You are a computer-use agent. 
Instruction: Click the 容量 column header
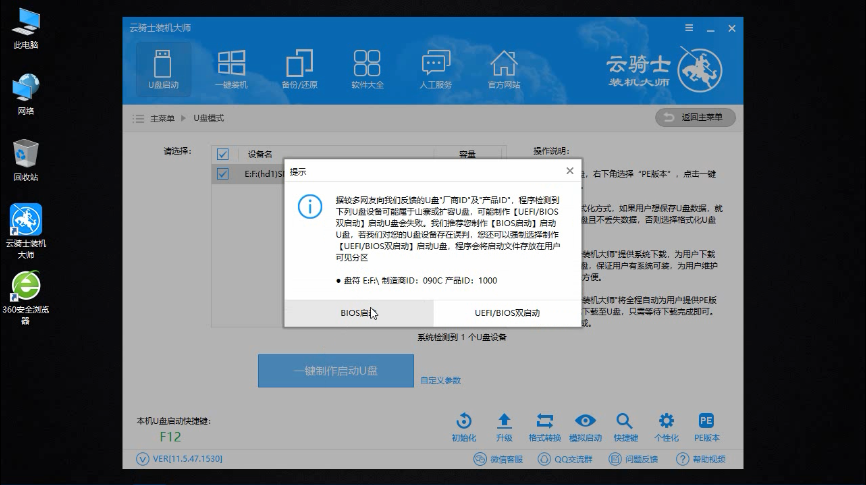(467, 154)
